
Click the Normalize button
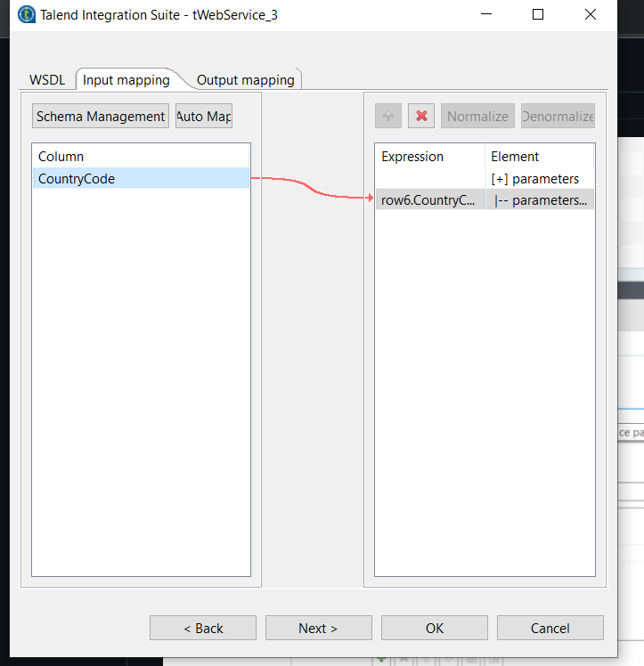(x=477, y=116)
